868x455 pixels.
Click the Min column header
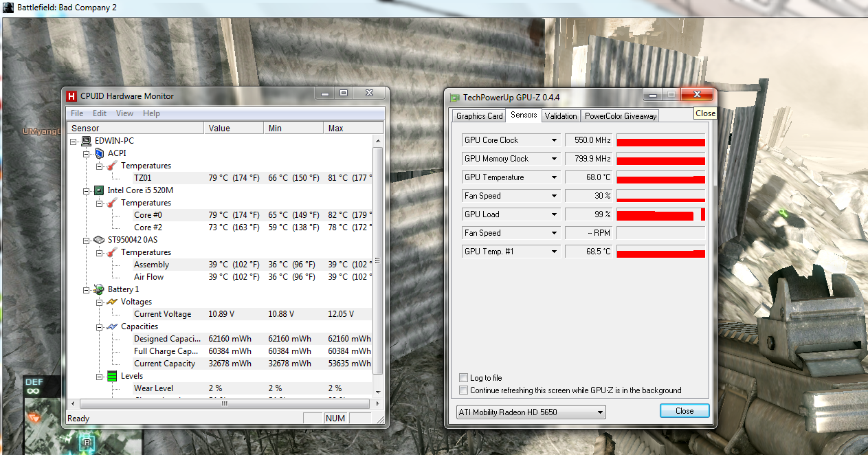click(x=293, y=129)
